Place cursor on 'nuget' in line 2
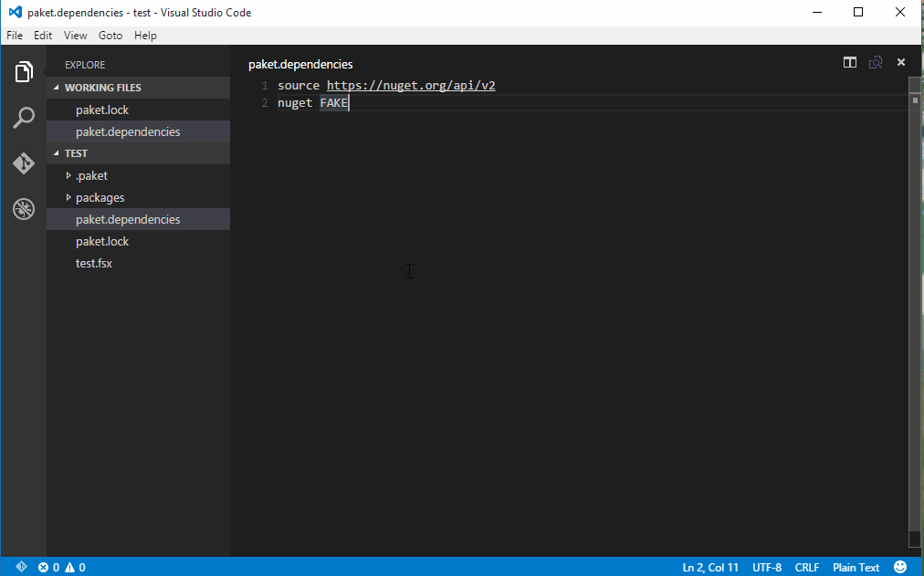 click(295, 103)
